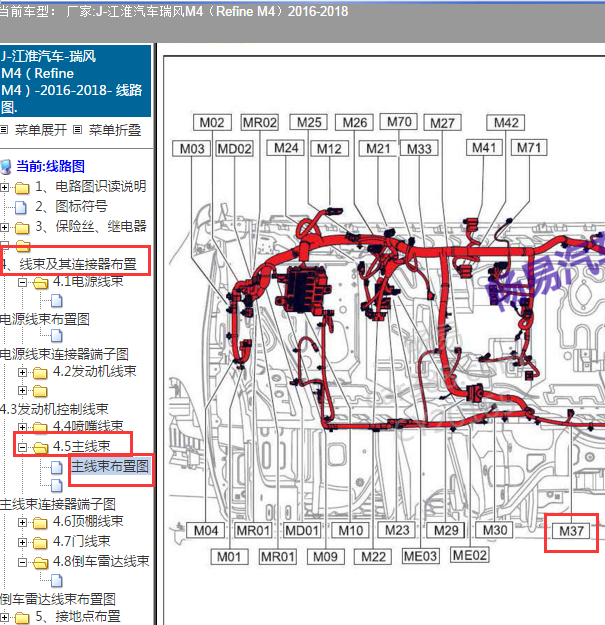Expand the 3、保险丝、继电器 folder

pyautogui.click(x=4, y=227)
